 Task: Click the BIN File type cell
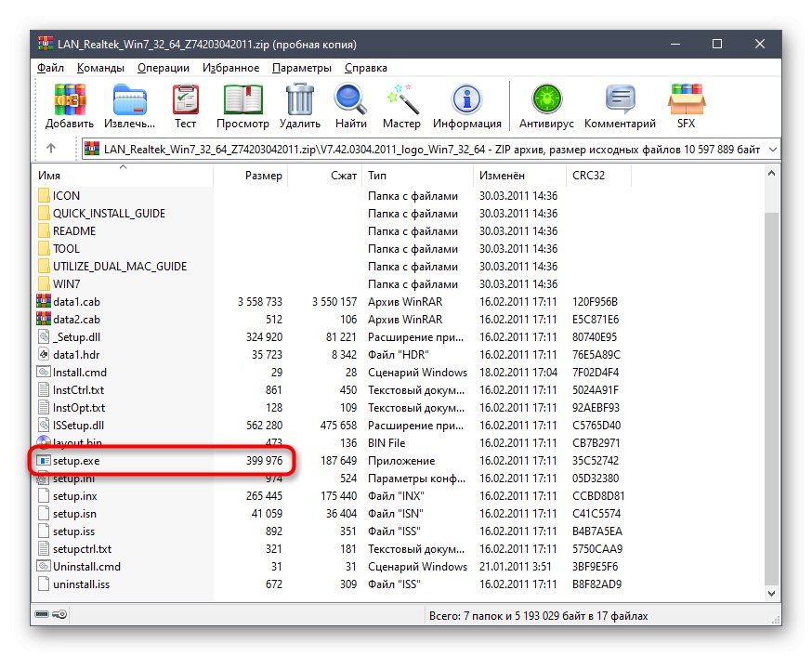pyautogui.click(x=386, y=442)
